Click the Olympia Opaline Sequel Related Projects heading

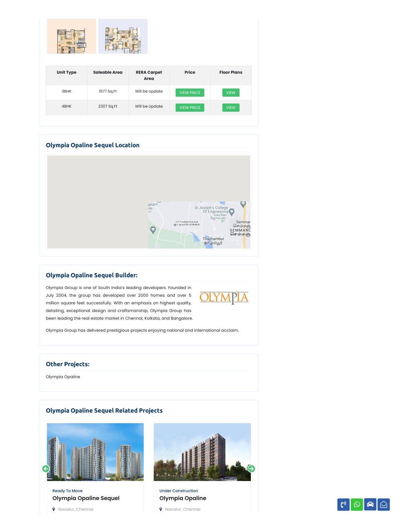(x=104, y=410)
